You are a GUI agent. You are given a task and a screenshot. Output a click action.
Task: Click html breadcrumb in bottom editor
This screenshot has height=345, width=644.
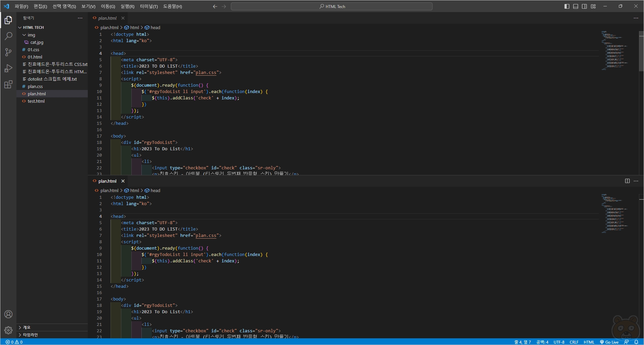[x=132, y=190]
